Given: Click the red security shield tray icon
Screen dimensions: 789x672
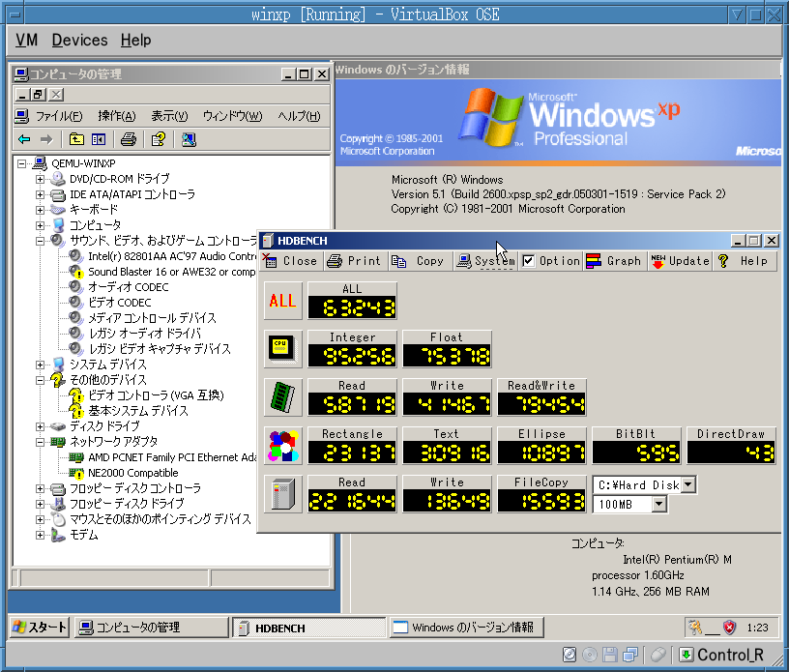Looking at the screenshot, I should 729,628.
